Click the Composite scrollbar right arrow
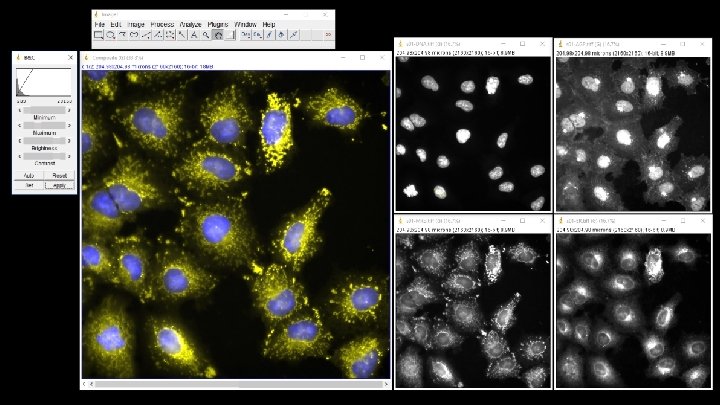The image size is (720, 405). pos(386,384)
